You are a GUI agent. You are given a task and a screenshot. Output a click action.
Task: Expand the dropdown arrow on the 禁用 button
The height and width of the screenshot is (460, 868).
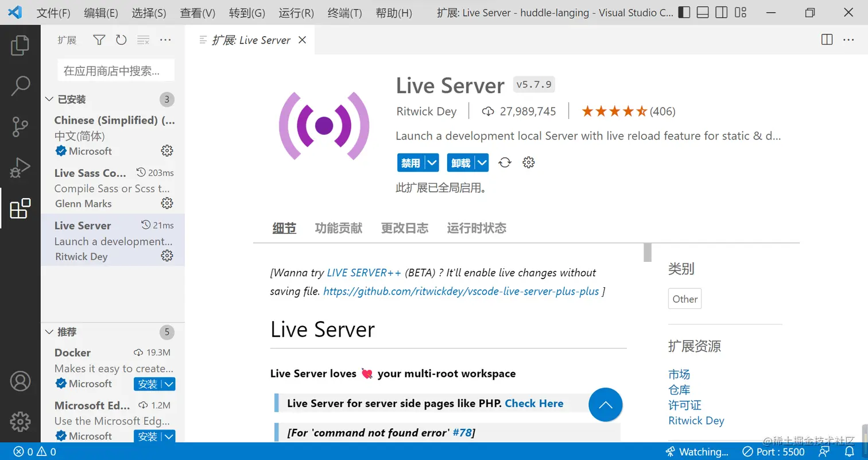[x=432, y=163]
